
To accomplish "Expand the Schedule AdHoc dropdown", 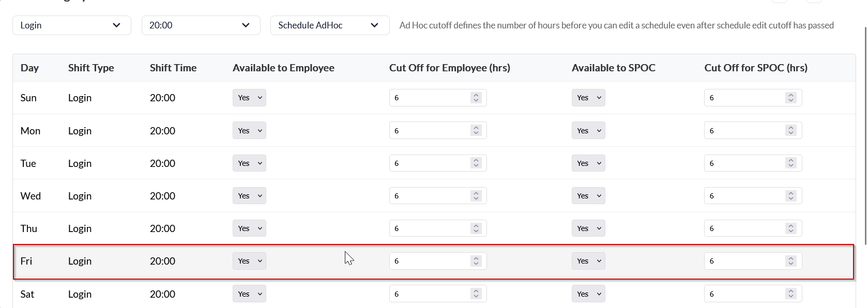I will (329, 25).
